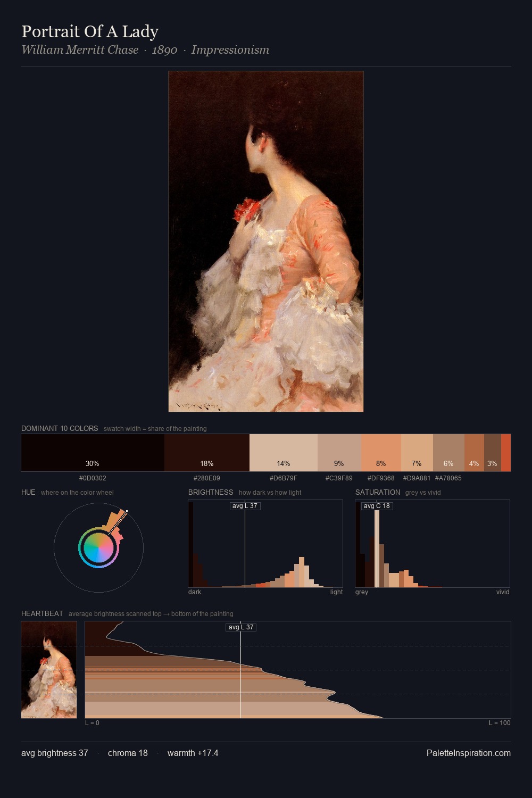Viewport: 532px width, 798px height.
Task: Click the tallest light bar in brightness histogram
Action: pos(302,572)
